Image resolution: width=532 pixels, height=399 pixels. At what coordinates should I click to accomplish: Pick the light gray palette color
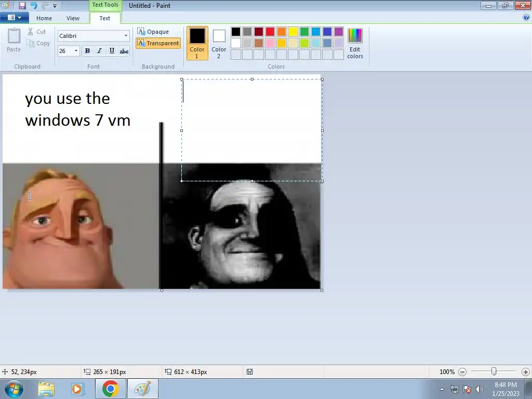point(247,43)
